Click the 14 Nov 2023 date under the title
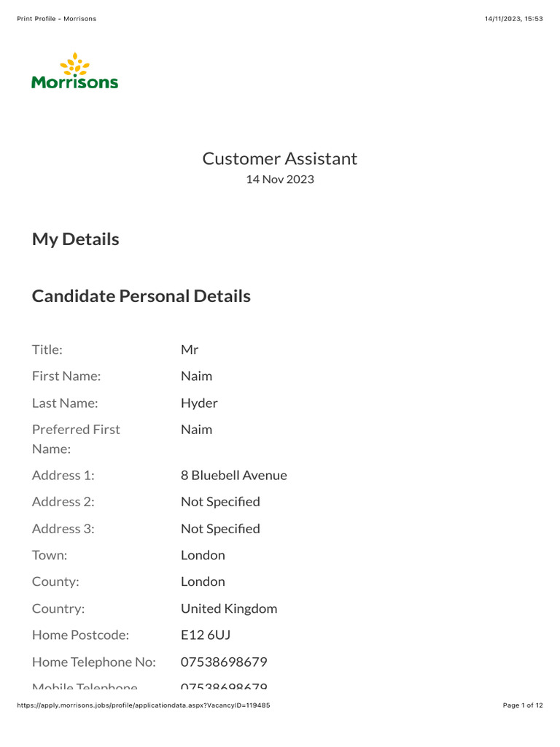 (x=280, y=179)
